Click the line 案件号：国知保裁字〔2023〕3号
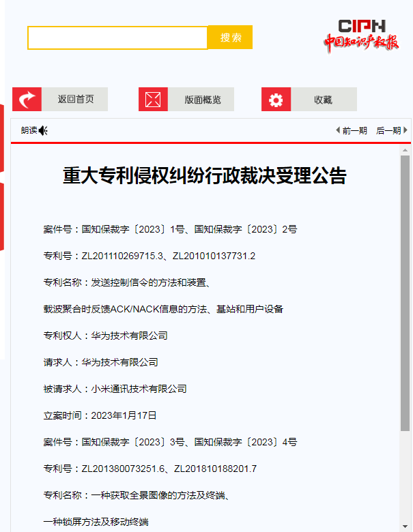 (170, 442)
